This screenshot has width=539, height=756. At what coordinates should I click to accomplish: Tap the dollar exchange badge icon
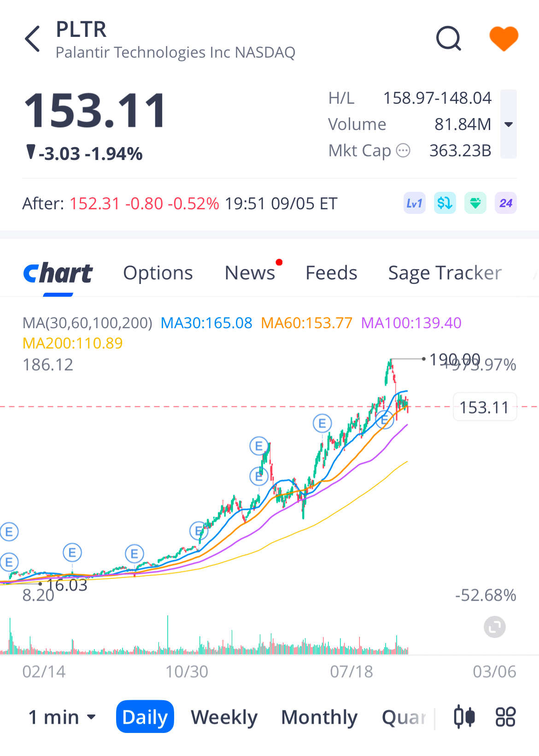pyautogui.click(x=445, y=203)
